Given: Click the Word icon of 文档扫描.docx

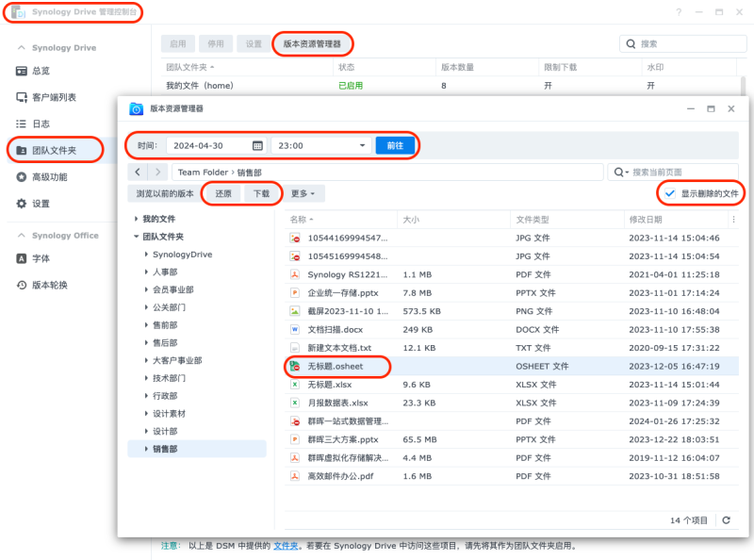Looking at the screenshot, I should pos(295,329).
